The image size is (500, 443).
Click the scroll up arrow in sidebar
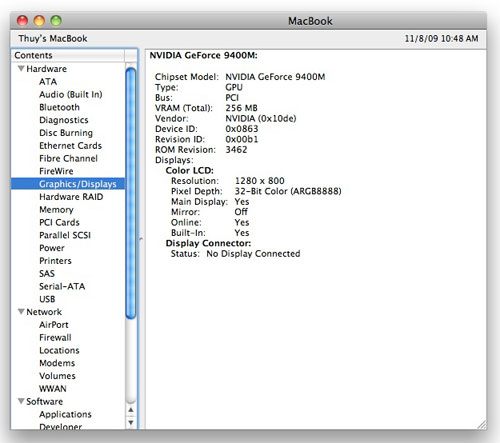click(131, 410)
